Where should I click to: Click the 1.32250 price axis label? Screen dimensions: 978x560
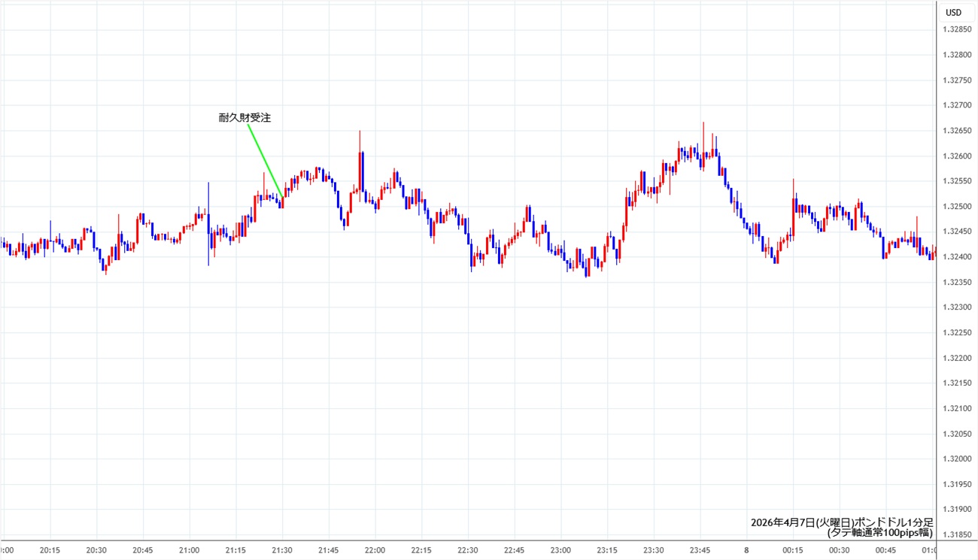click(x=957, y=333)
